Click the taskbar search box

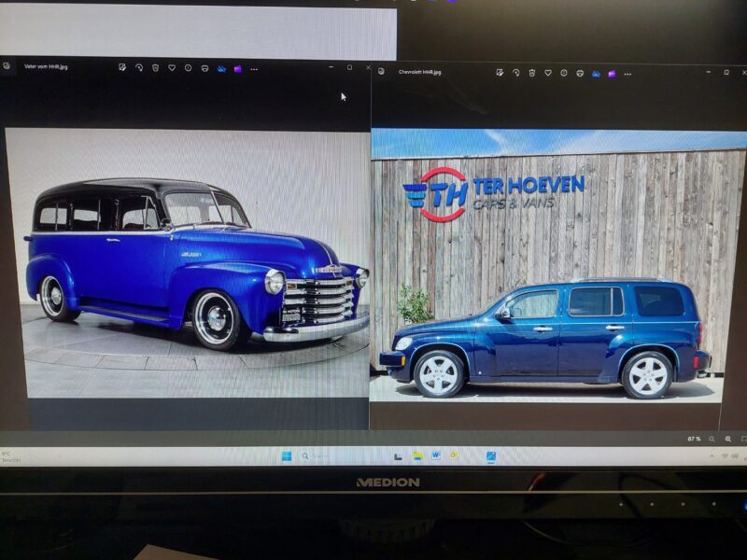[x=316, y=456]
